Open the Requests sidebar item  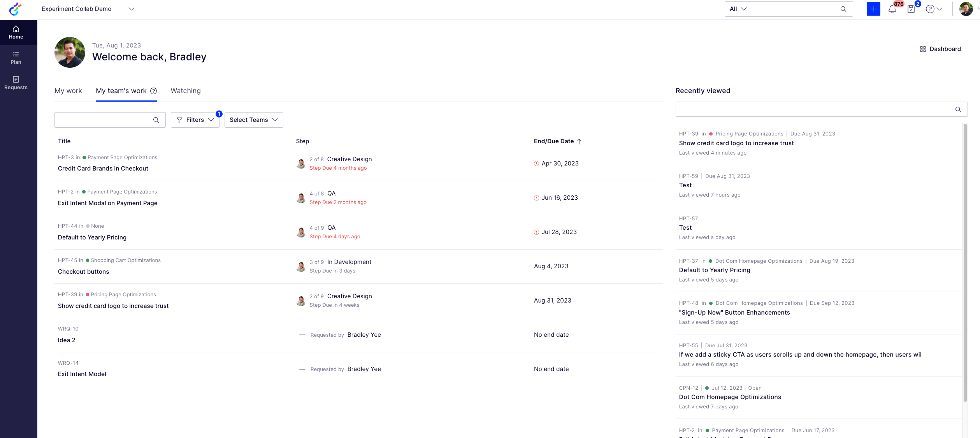[16, 83]
